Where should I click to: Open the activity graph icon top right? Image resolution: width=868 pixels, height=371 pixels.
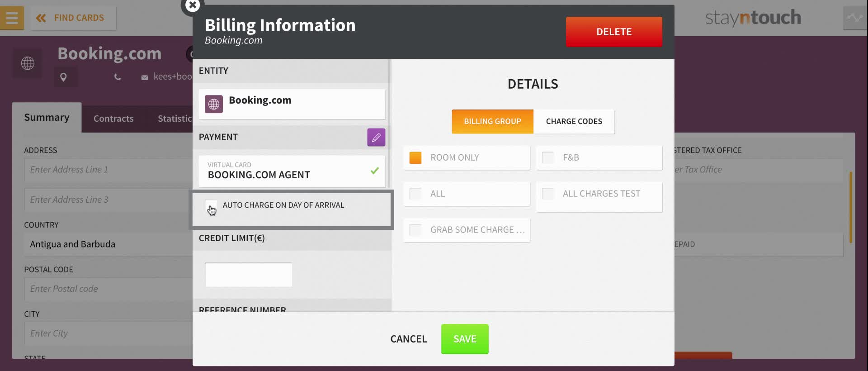pos(855,18)
